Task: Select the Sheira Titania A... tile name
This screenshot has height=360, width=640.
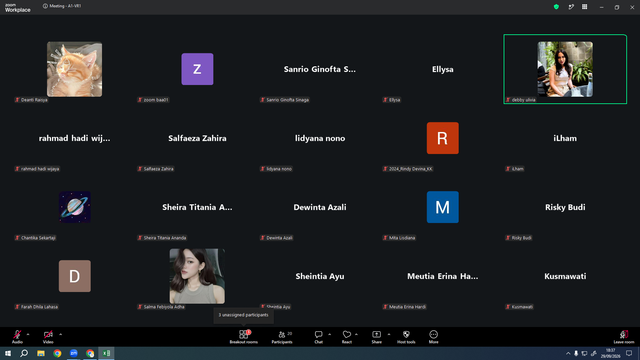Action: pyautogui.click(x=197, y=207)
